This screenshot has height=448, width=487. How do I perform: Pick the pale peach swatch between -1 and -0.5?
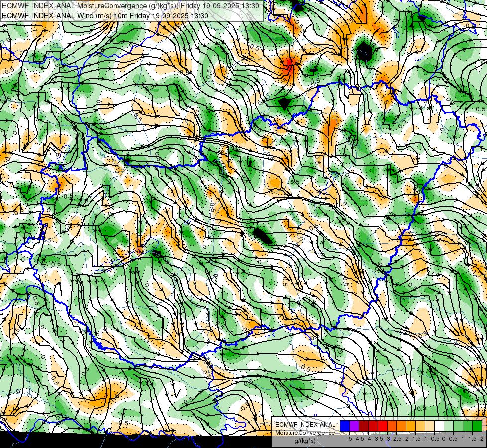point(430,426)
